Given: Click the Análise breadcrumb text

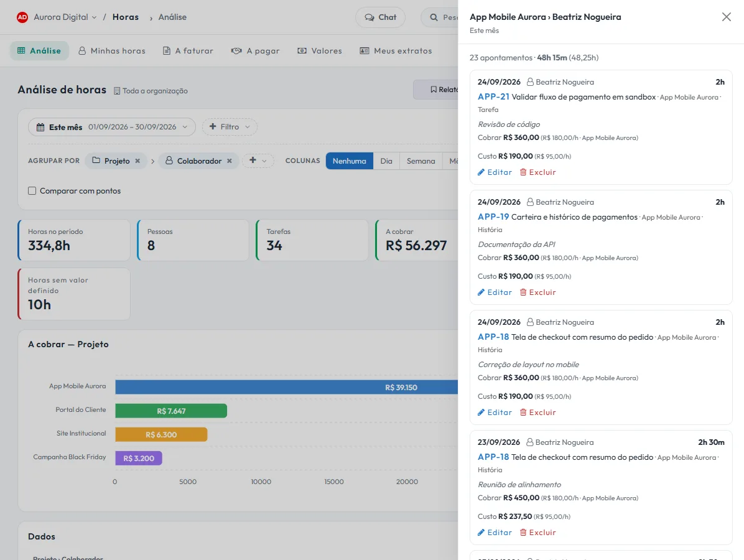Looking at the screenshot, I should tap(172, 17).
